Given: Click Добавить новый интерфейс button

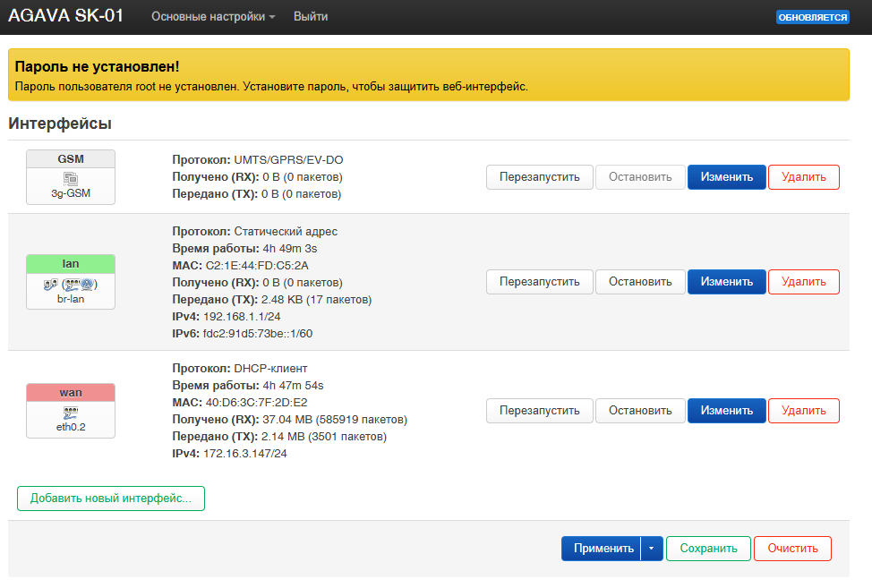Looking at the screenshot, I should point(111,499).
